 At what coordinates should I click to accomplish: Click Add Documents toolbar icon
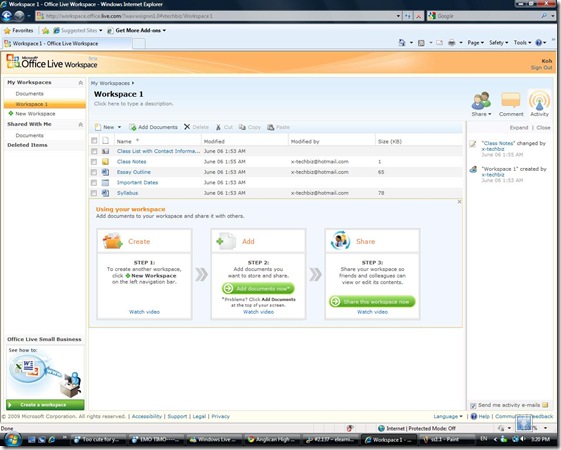point(133,127)
